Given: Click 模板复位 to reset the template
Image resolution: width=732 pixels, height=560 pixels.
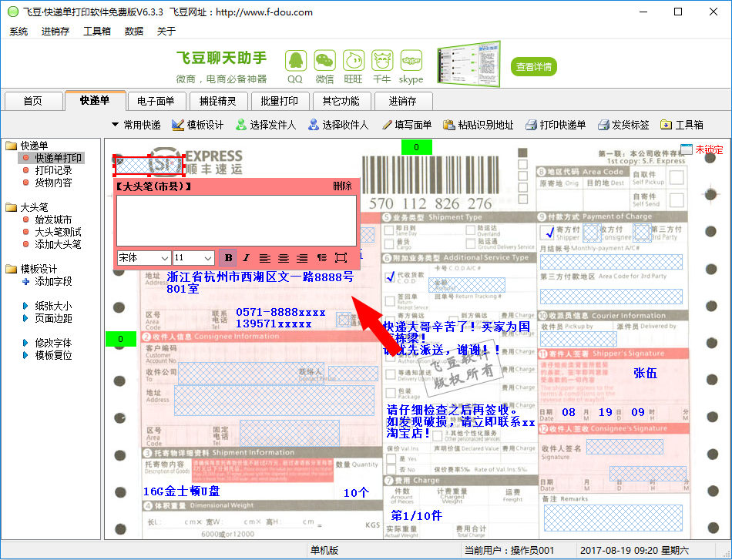Looking at the screenshot, I should (48, 355).
